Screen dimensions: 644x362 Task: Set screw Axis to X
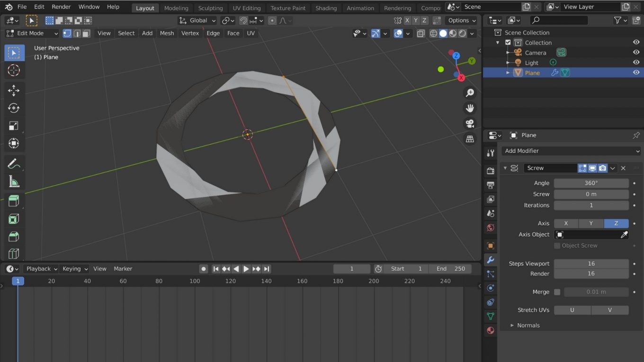pyautogui.click(x=566, y=223)
